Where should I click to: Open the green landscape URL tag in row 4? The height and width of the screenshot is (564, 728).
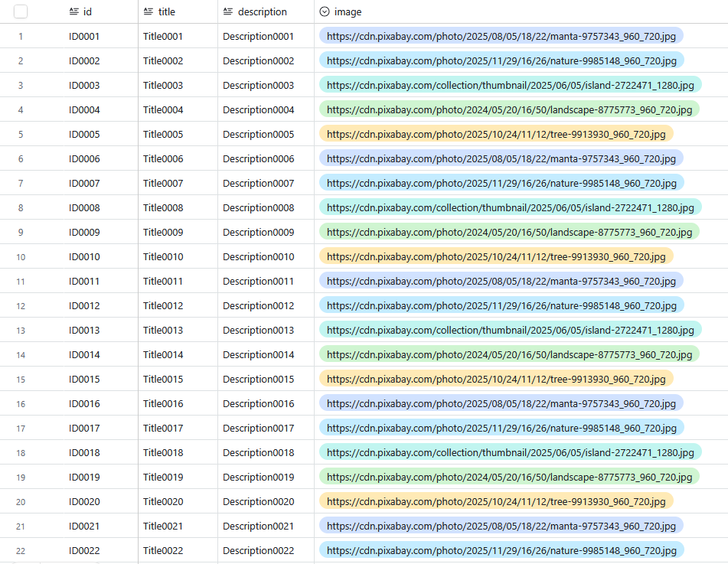(x=509, y=109)
